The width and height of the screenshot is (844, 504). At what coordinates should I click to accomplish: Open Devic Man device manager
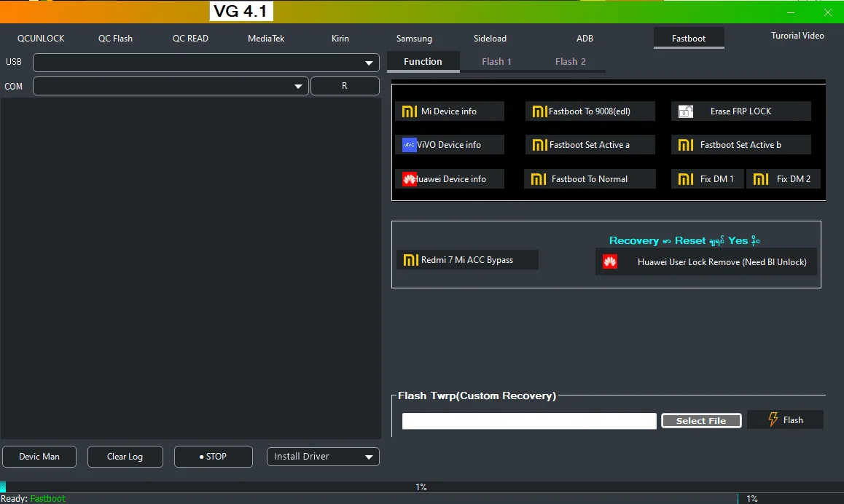[x=39, y=457]
